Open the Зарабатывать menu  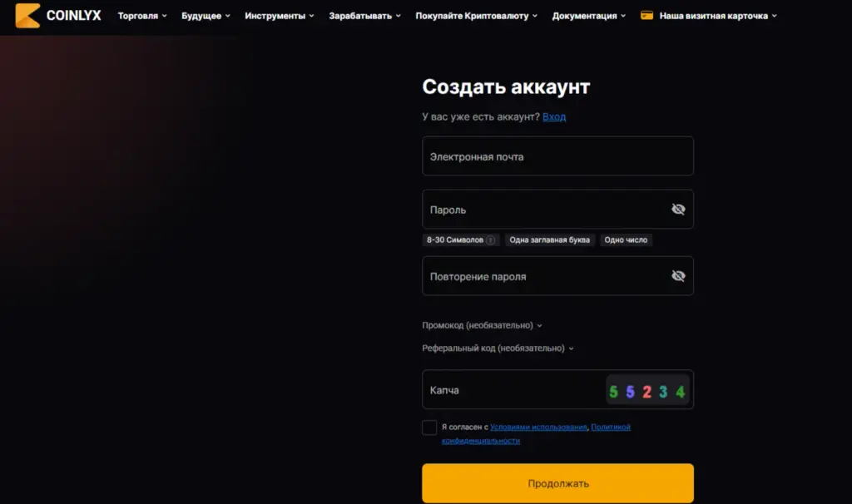point(364,16)
